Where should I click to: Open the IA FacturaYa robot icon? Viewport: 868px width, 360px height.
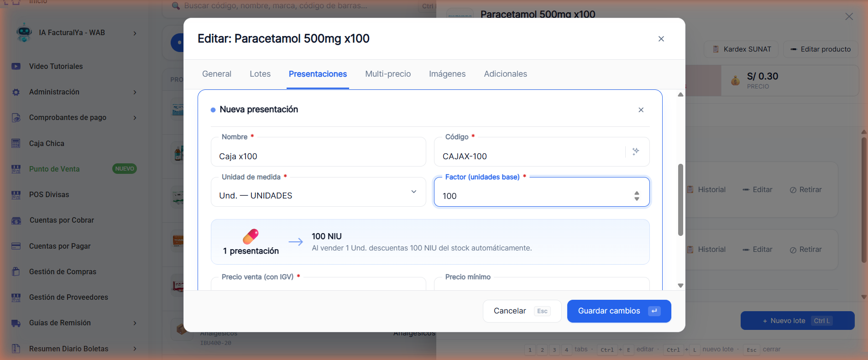(24, 33)
